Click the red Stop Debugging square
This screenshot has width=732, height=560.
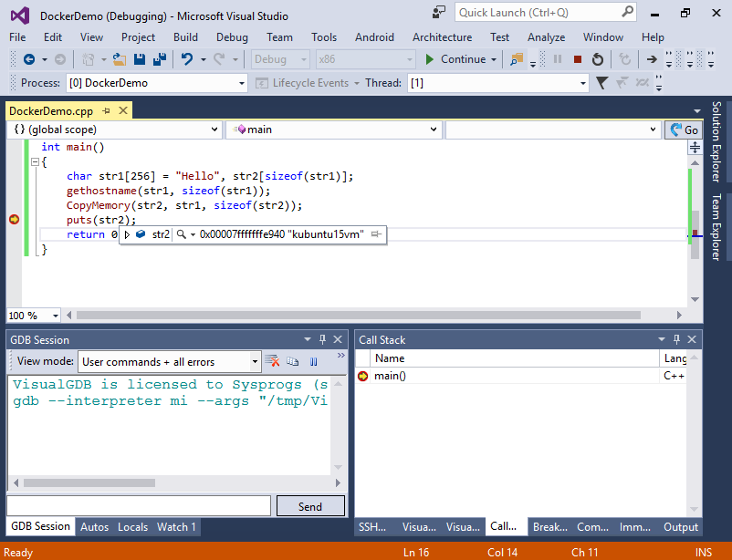pos(578,59)
